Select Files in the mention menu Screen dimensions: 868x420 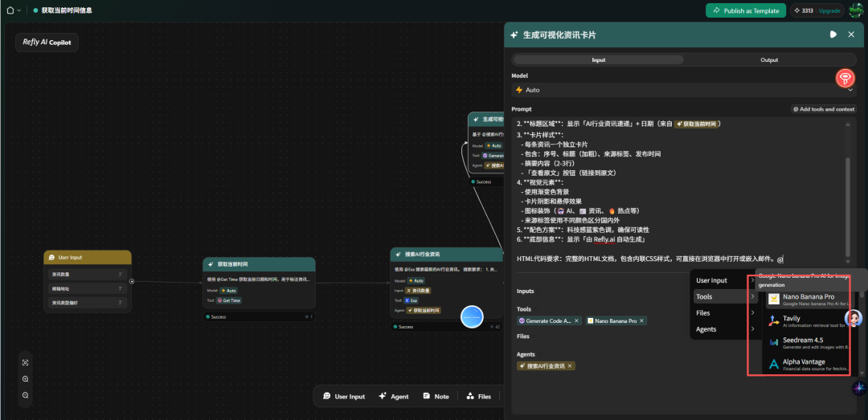coord(703,312)
